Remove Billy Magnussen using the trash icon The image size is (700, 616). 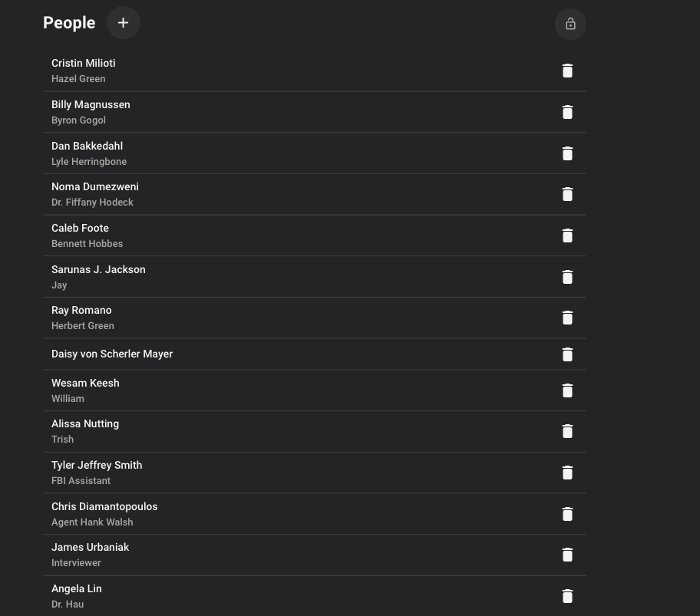click(x=567, y=112)
